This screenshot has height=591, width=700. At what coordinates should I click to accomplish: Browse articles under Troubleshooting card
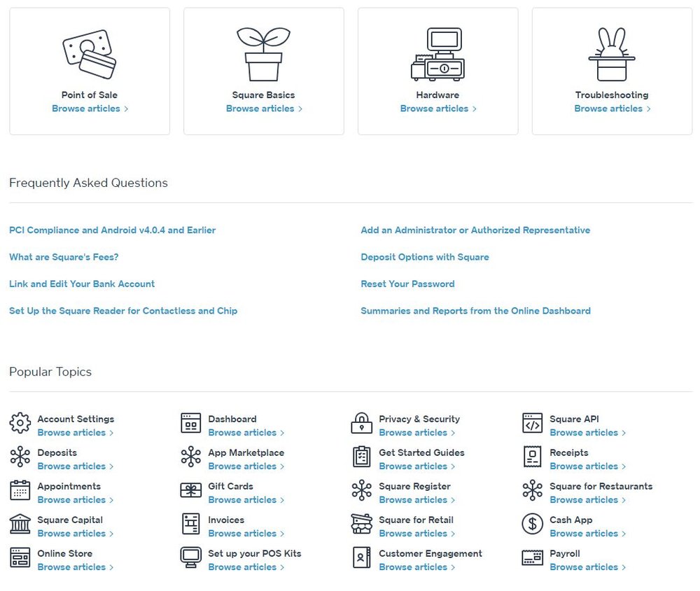click(x=608, y=109)
